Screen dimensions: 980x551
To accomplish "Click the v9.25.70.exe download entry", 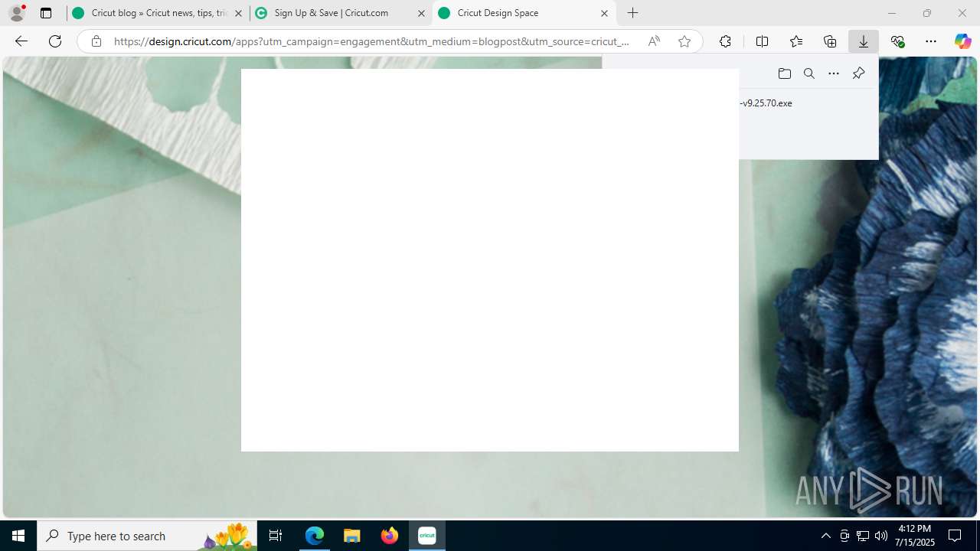I will coord(766,103).
